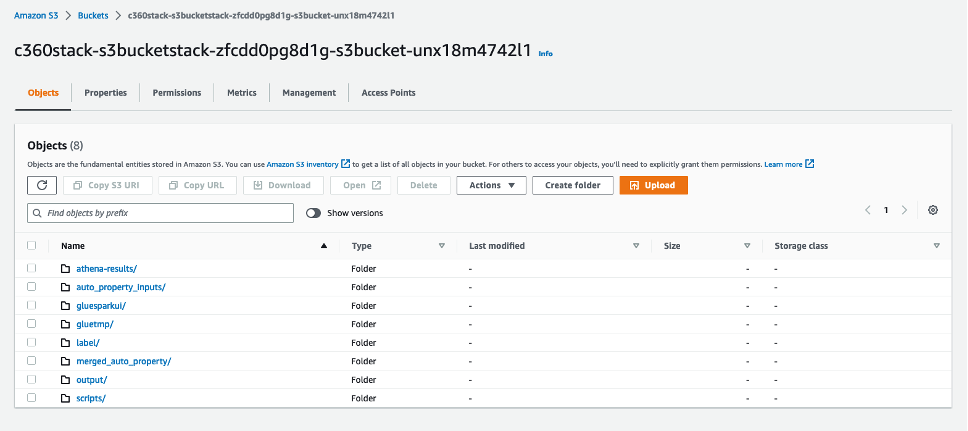Select checkbox for scripts/ row
968x431 pixels.
(31, 398)
